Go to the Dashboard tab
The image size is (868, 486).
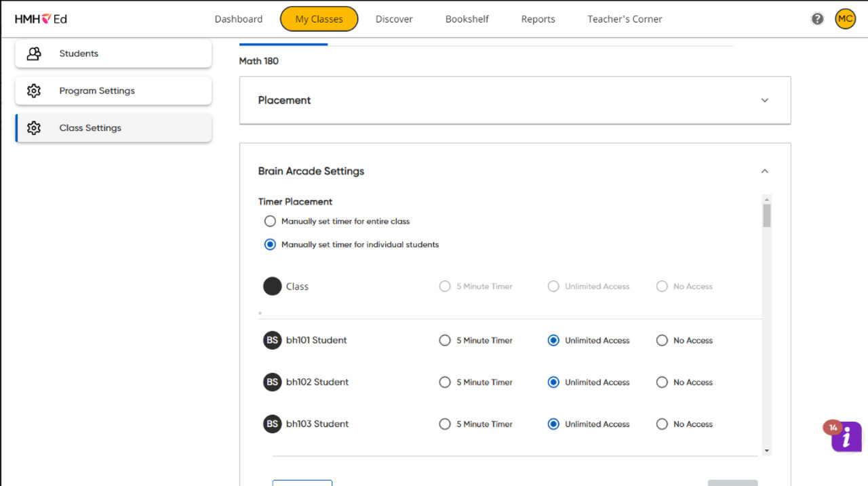(x=239, y=19)
